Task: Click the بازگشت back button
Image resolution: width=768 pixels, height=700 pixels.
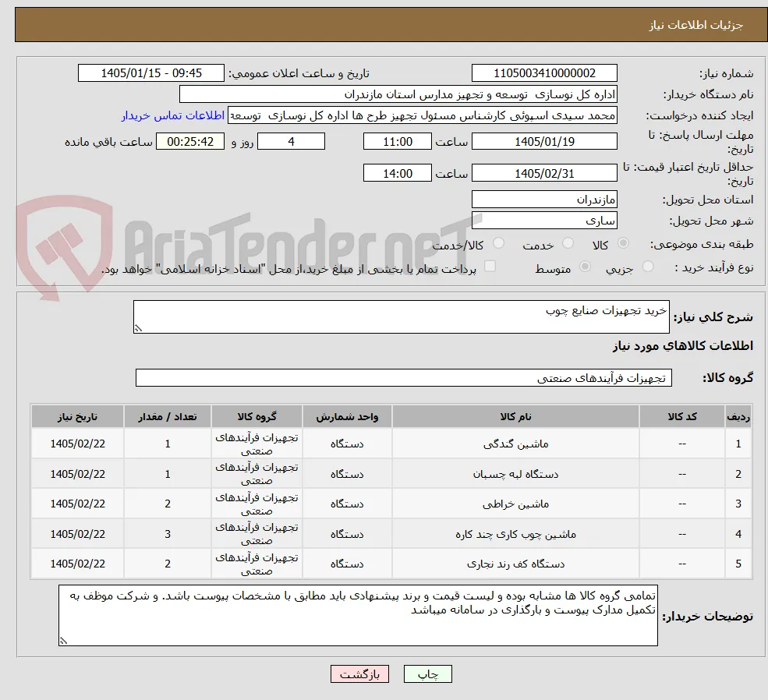Action: (359, 674)
